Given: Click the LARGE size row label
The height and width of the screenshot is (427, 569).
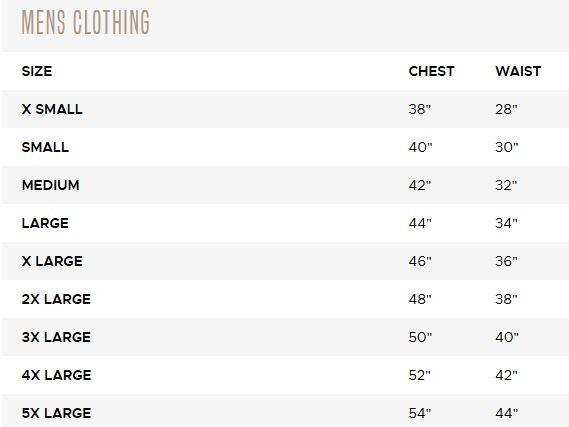Looking at the screenshot, I should coord(45,223).
